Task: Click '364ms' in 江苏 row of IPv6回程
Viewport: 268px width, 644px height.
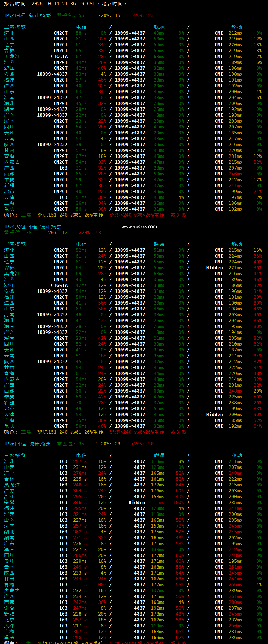Action: [x=80, y=491]
